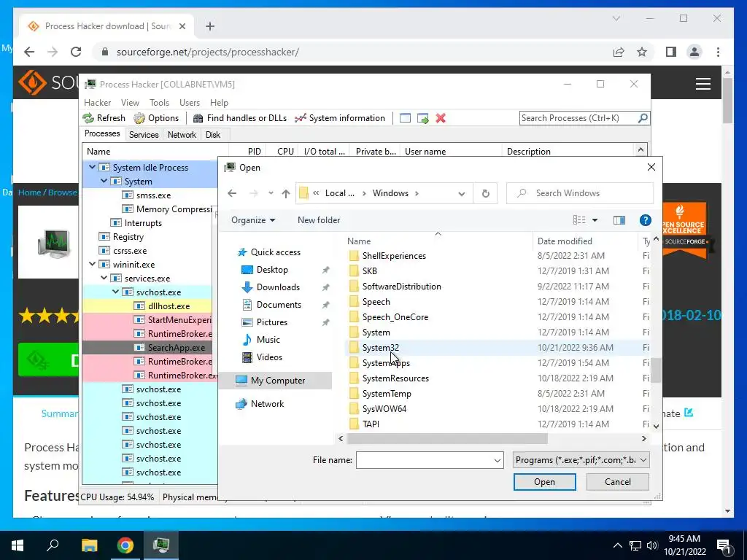This screenshot has width=747, height=560.
Task: Open recent locations dropdown in Open dialog
Action: pyautogui.click(x=271, y=192)
